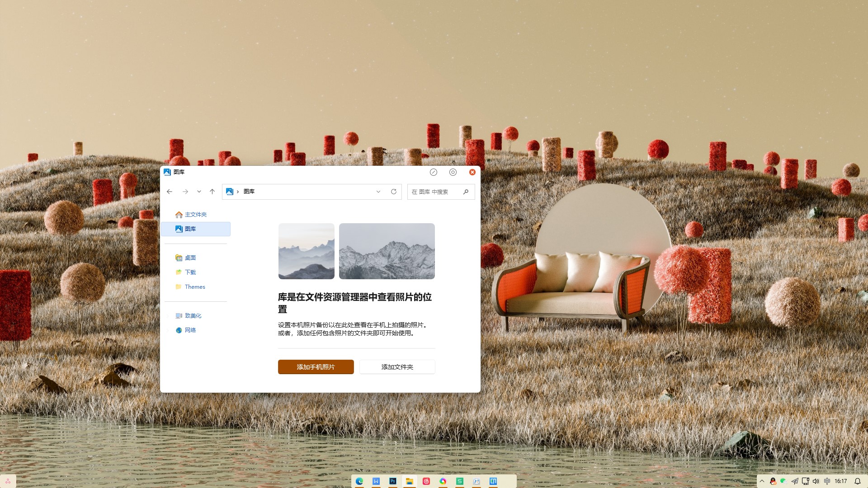The image size is (868, 488).
Task: Open the volume control in tray
Action: point(816,481)
